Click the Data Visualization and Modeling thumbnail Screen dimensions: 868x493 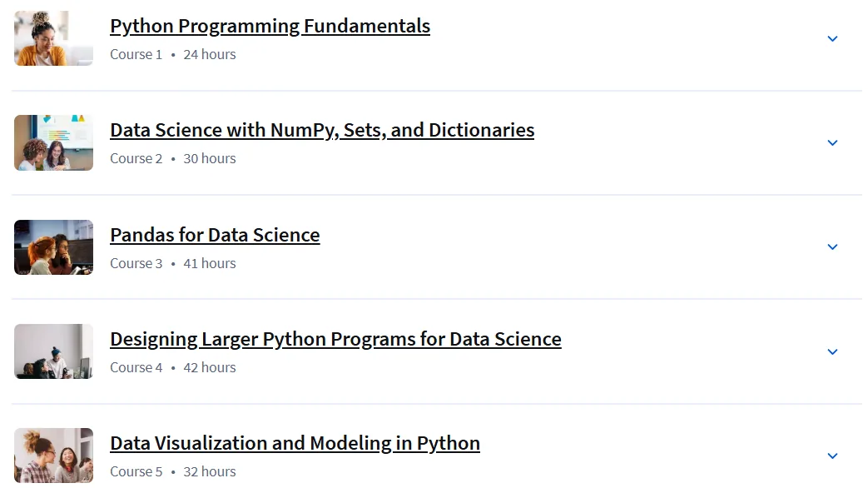54,456
